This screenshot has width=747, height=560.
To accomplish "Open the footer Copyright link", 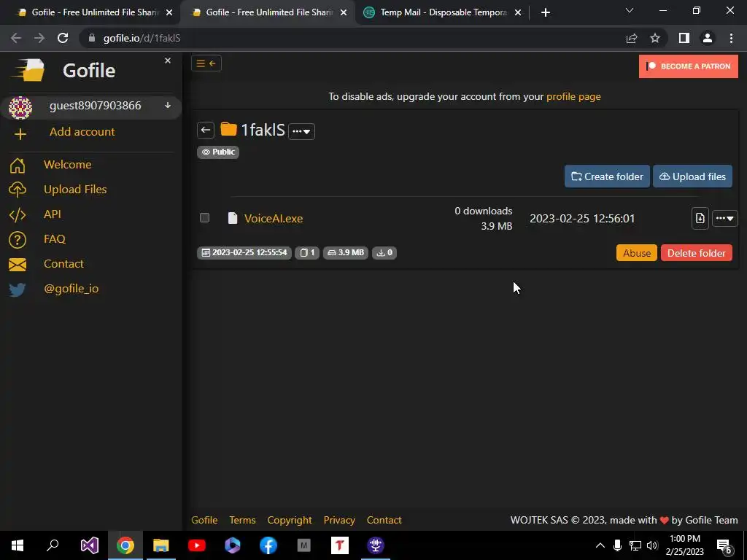I will [289, 520].
